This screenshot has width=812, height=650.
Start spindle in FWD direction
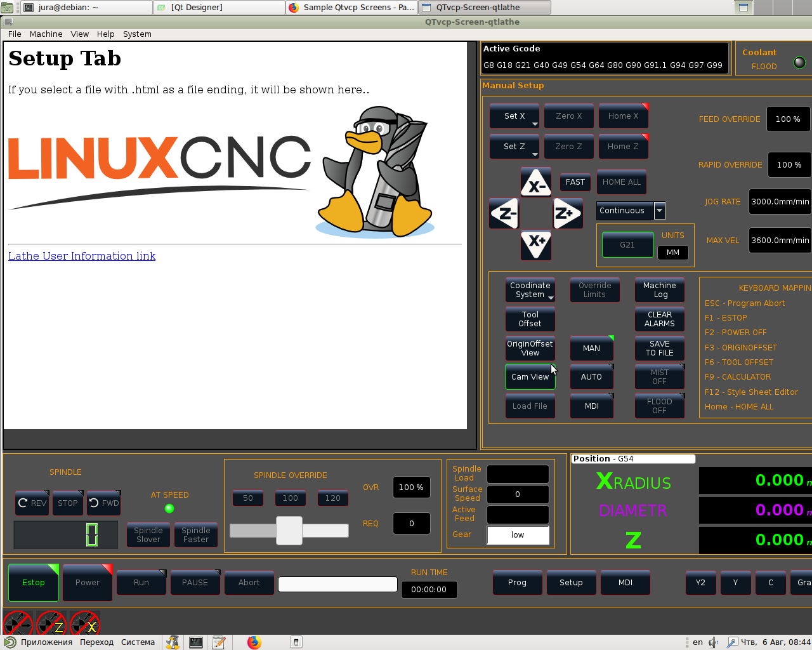(104, 503)
